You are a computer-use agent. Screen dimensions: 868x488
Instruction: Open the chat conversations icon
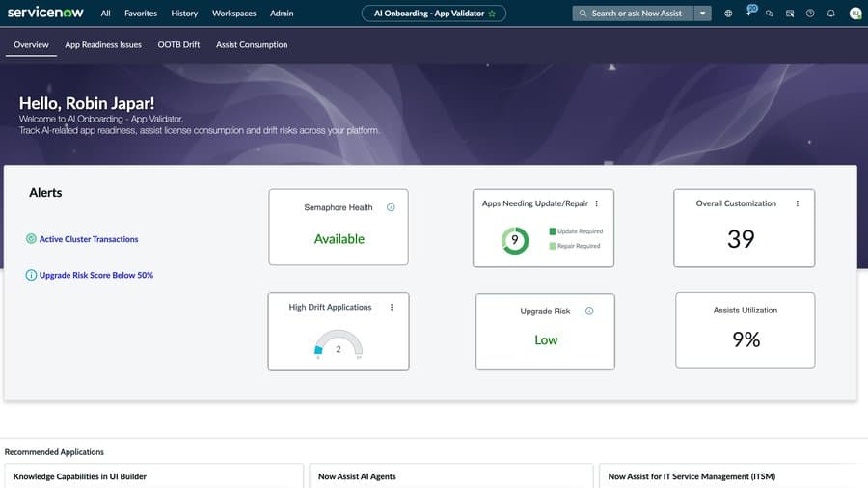(770, 14)
